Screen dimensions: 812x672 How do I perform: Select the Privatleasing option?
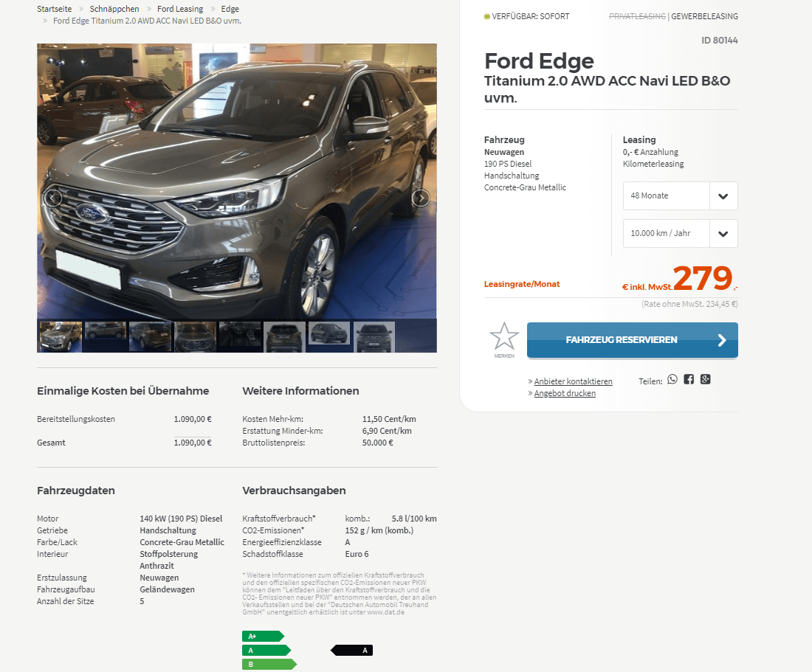pos(637,16)
